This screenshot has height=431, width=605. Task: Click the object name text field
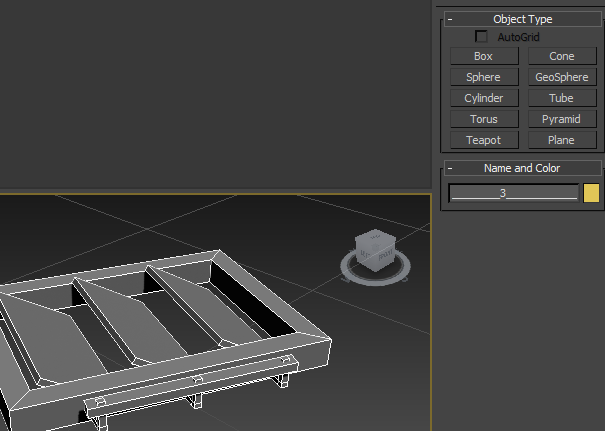click(x=514, y=193)
